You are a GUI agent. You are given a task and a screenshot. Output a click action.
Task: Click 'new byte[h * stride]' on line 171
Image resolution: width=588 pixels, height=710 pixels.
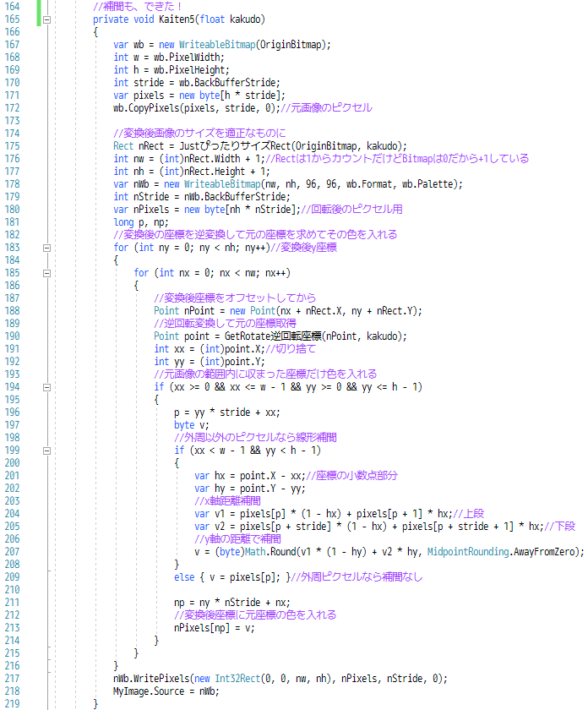click(x=230, y=96)
